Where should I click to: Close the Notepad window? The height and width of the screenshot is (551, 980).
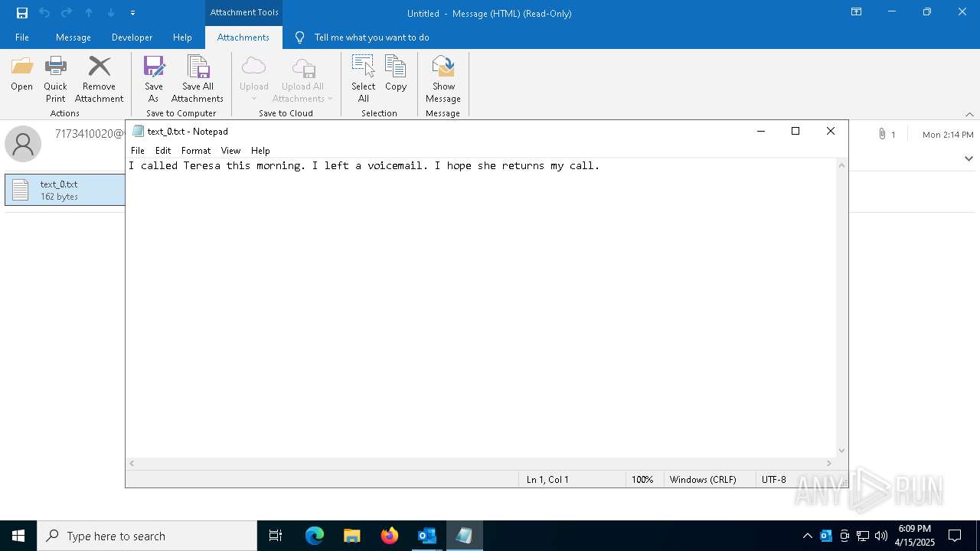[x=831, y=132]
